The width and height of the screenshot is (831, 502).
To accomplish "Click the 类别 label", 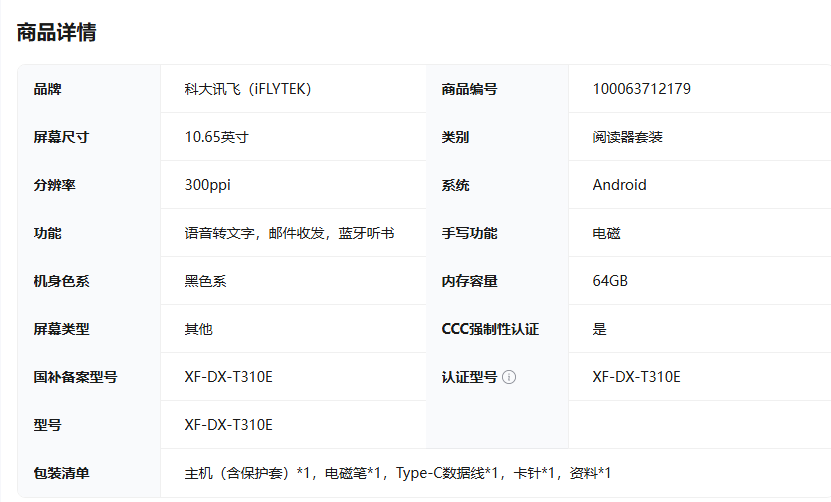I will 455,137.
